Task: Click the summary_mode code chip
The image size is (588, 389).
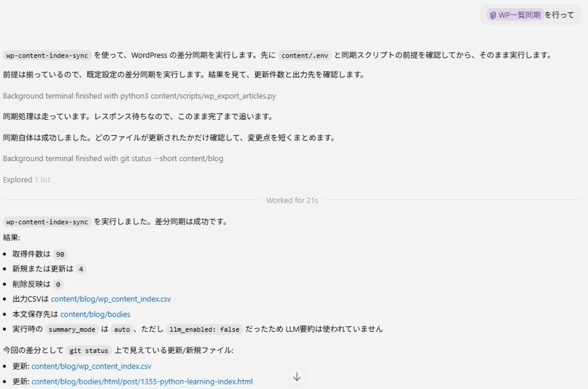Action: [72, 329]
